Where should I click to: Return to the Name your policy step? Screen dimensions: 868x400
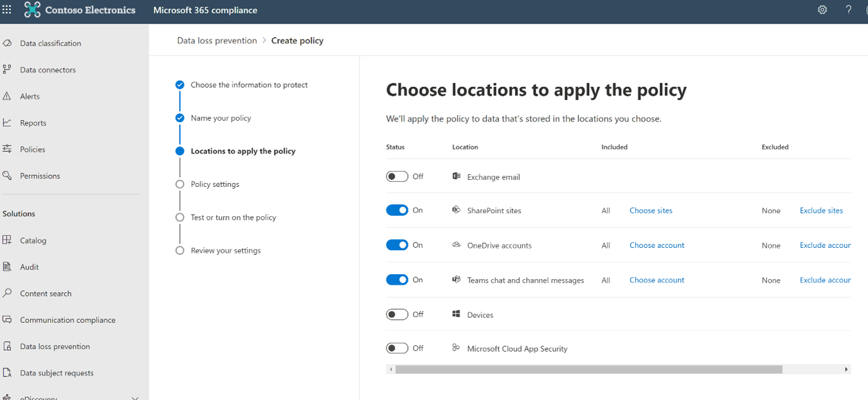221,118
